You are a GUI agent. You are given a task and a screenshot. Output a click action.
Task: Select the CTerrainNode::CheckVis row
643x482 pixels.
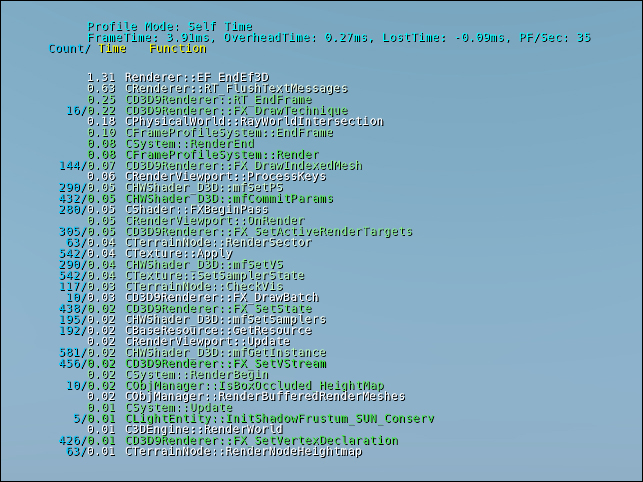point(171,287)
